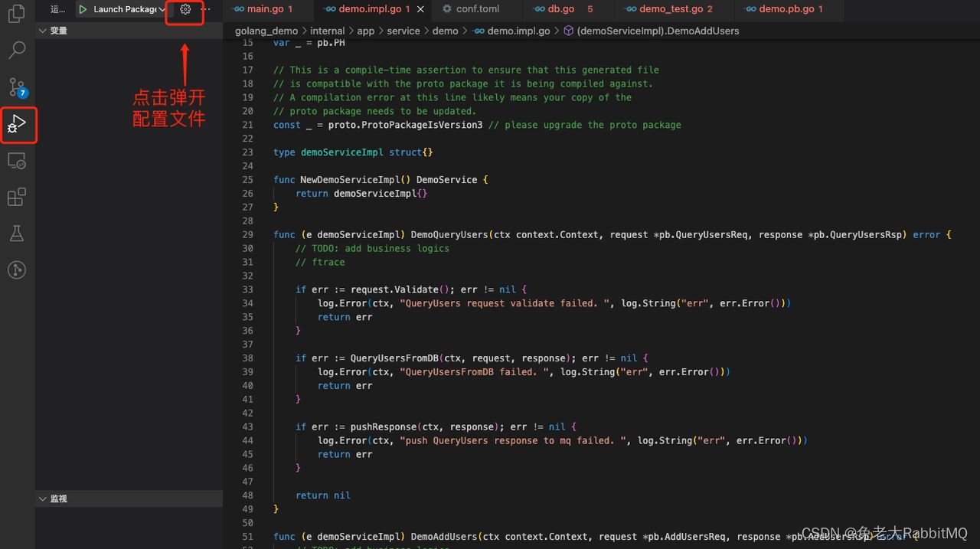
Task: Start debugging with the Launch Package play button
Action: [x=83, y=10]
